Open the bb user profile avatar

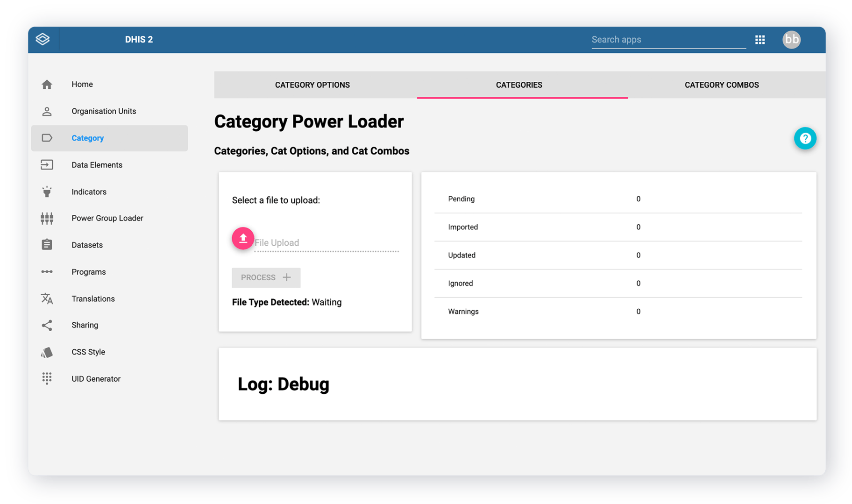(791, 40)
